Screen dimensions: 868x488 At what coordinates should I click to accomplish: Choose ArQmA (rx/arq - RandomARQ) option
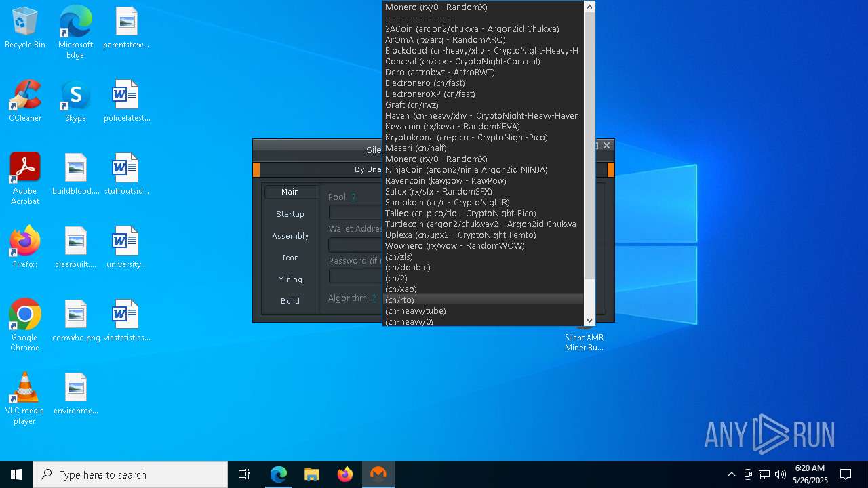(483, 39)
